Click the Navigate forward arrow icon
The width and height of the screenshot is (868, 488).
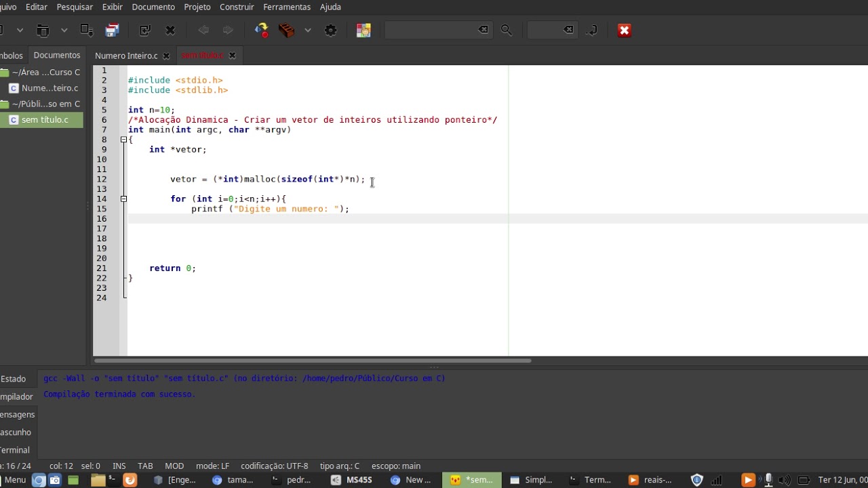(x=228, y=30)
